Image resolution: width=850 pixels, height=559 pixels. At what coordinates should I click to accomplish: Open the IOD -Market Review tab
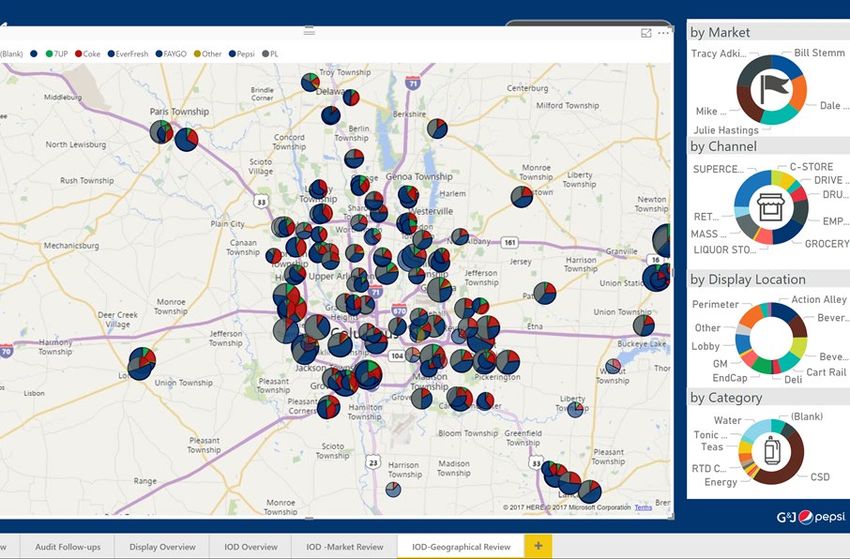(x=344, y=547)
